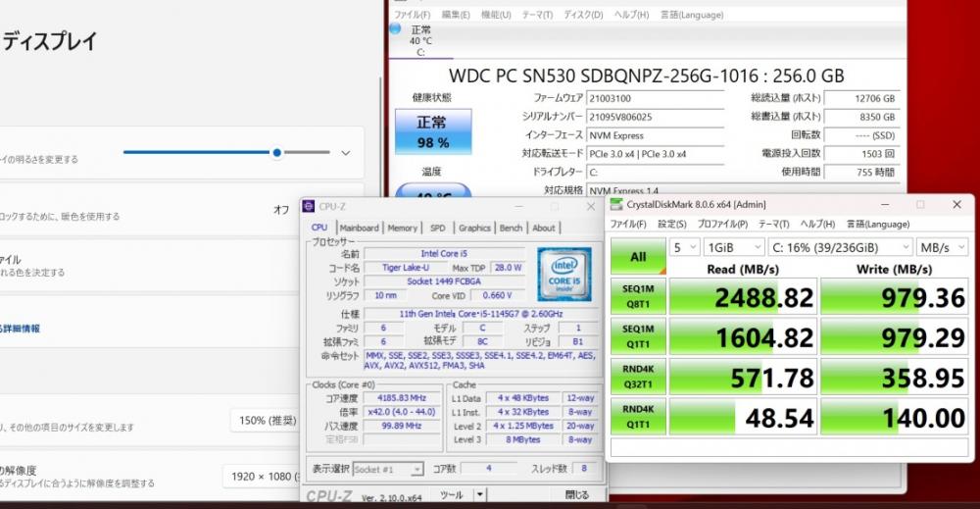Open ヘルプ(H) menu in CrystalDiskInfo
The width and height of the screenshot is (980, 509).
(x=631, y=15)
